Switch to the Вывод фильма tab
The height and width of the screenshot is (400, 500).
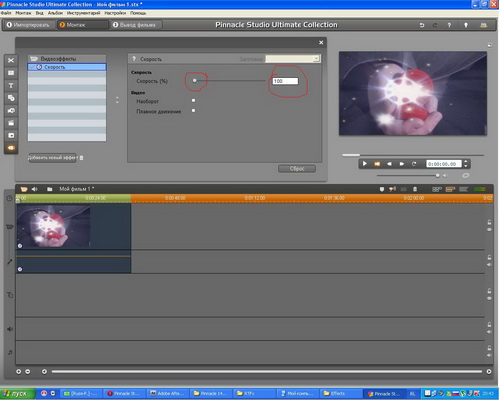[135, 25]
